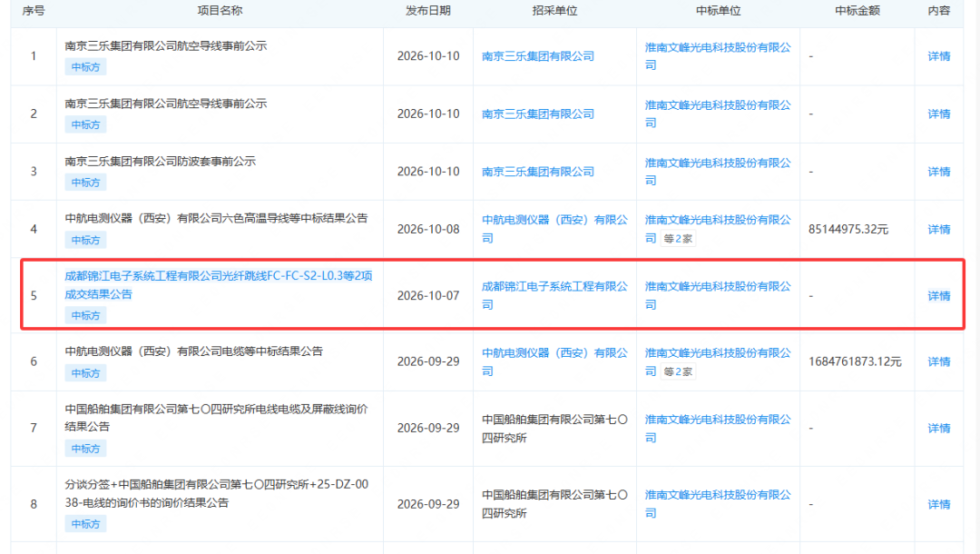The image size is (980, 554).
Task: Select date 2026-09-29 in row 6
Action: (428, 361)
